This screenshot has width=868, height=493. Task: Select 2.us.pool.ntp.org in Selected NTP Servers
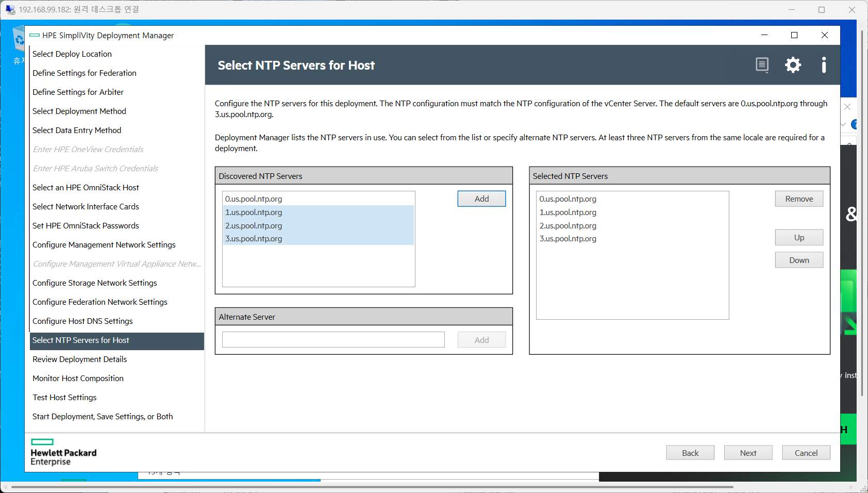pyautogui.click(x=632, y=225)
